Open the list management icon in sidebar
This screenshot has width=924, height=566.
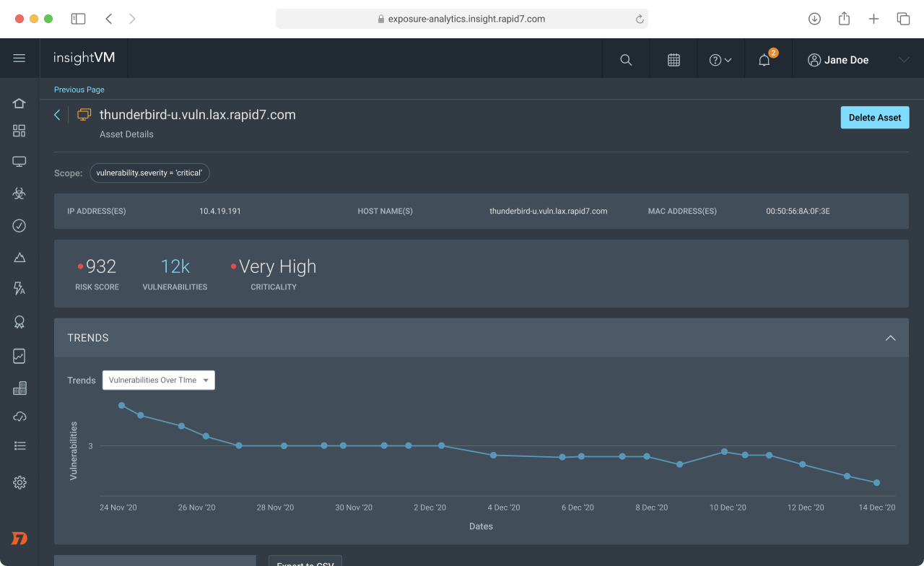point(19,446)
